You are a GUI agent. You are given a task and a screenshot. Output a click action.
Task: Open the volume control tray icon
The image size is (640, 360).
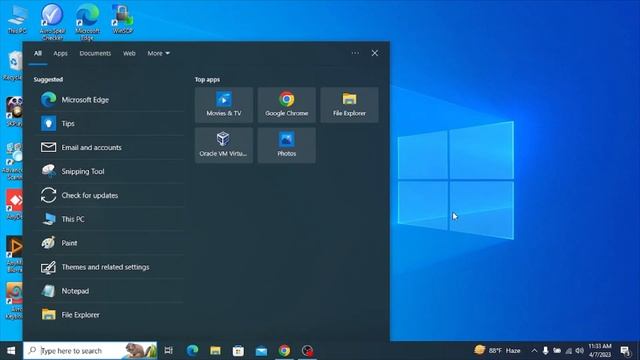pos(580,351)
